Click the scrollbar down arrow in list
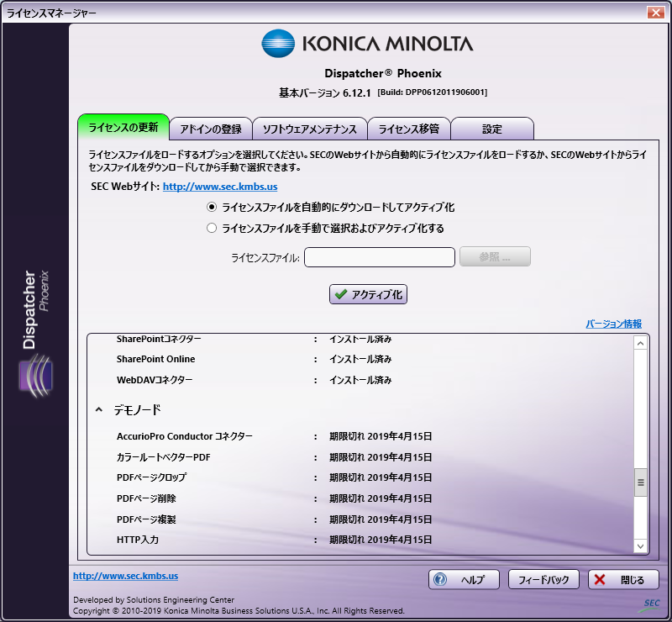Viewport: 672px width, 622px height. tap(640, 546)
